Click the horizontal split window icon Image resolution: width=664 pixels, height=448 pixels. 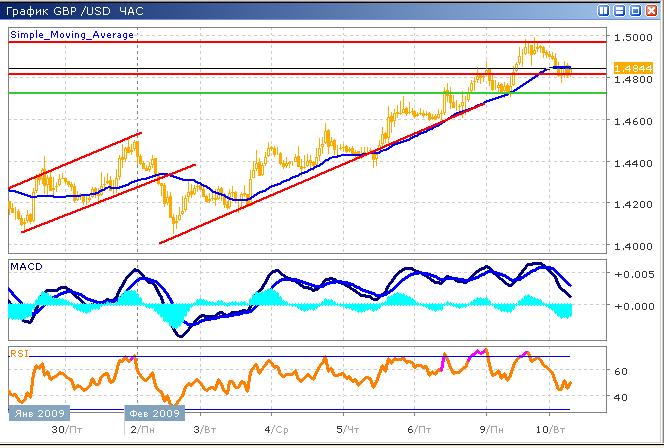[620, 10]
